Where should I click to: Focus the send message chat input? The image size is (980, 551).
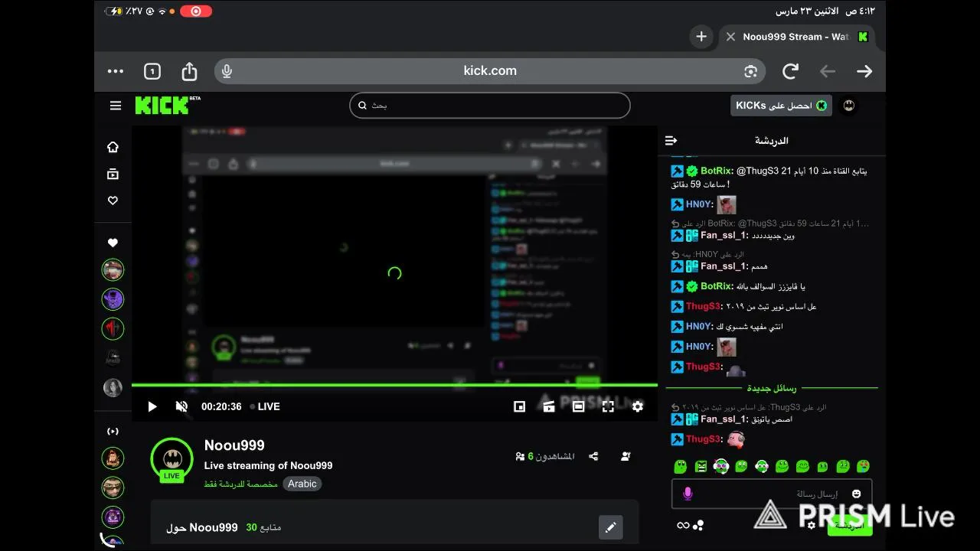click(x=771, y=494)
